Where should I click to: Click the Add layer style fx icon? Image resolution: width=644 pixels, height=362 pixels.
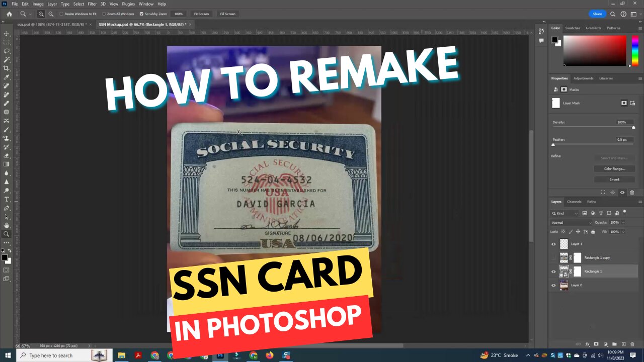click(x=587, y=344)
